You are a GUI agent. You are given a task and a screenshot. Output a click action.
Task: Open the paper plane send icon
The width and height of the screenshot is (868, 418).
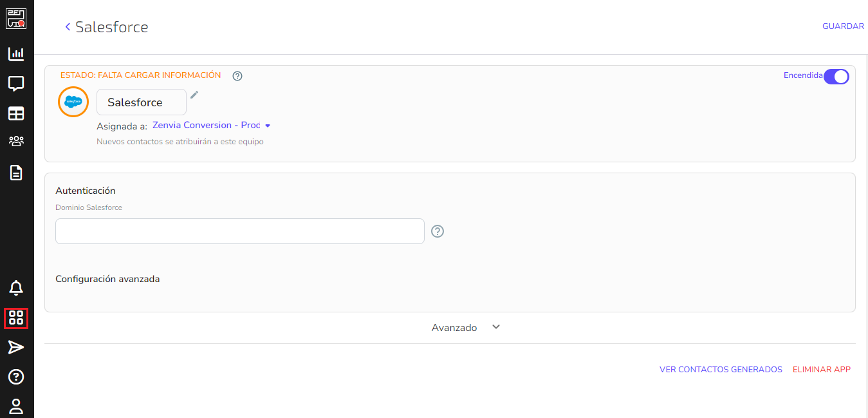16,348
